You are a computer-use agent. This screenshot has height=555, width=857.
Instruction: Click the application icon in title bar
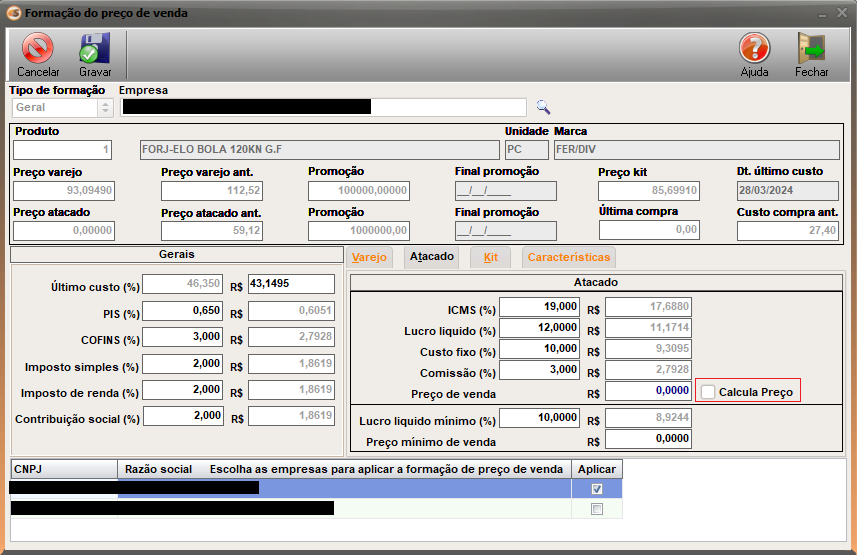point(12,14)
